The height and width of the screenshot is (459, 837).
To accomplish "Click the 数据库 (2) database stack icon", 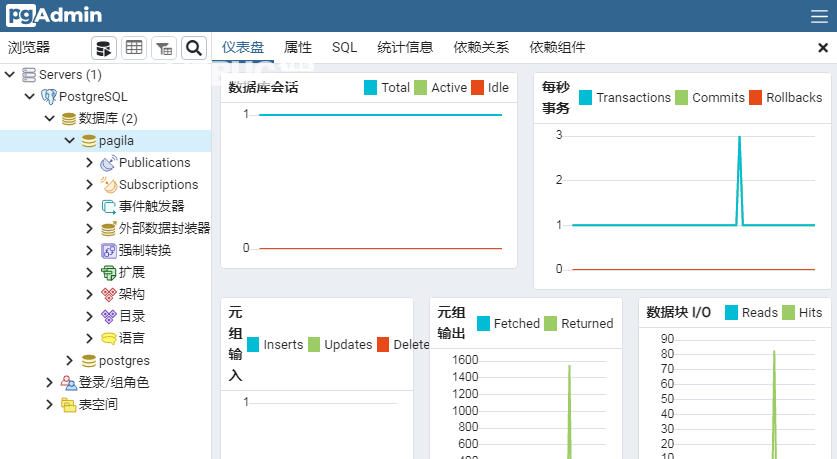I will (x=69, y=118).
